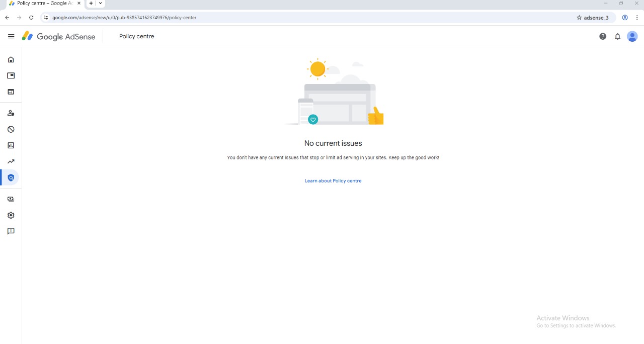Viewport: 644px width, 344px height.
Task: Click Learn about Policy centre link
Action: [333, 181]
